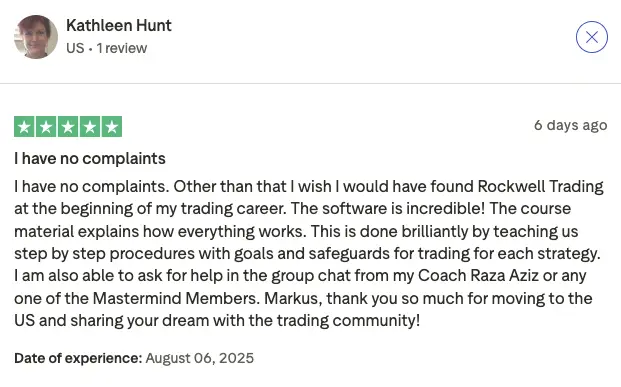Click the reviewer name Kathleen Hunt
This screenshot has height=387, width=621.
119,26
